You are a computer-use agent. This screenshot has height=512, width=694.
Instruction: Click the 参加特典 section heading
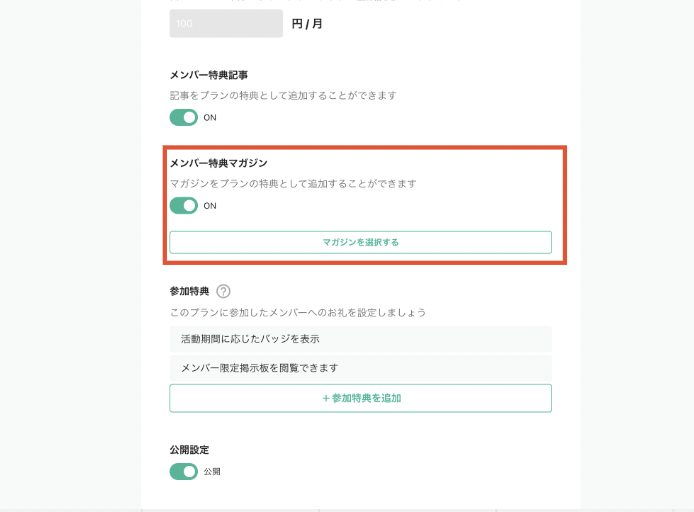189,291
